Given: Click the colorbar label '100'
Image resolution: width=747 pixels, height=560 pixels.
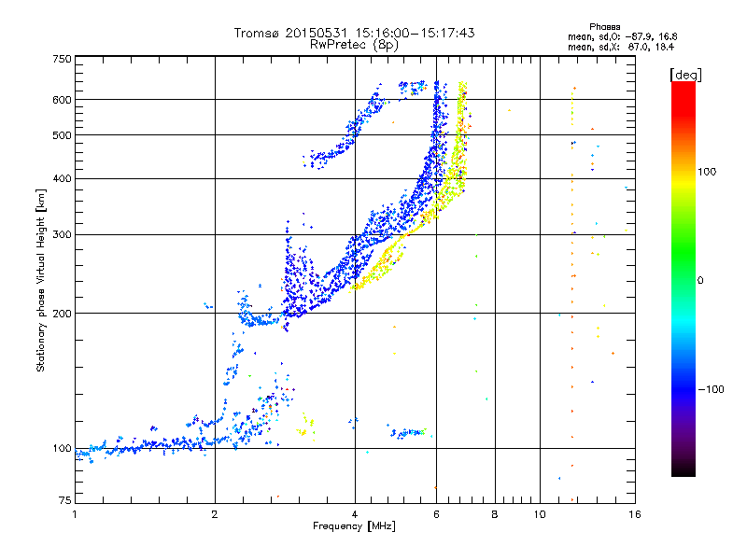Looking at the screenshot, I should click(707, 172).
